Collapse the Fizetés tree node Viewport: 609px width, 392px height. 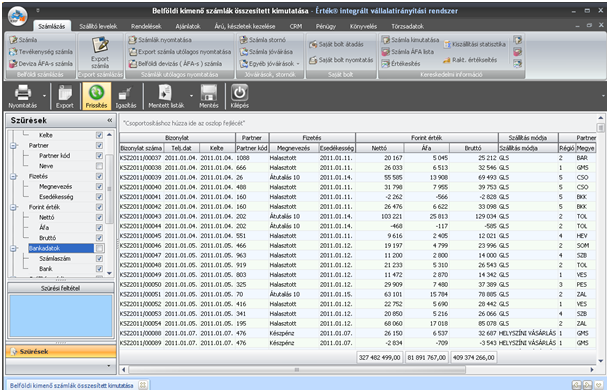[13, 176]
